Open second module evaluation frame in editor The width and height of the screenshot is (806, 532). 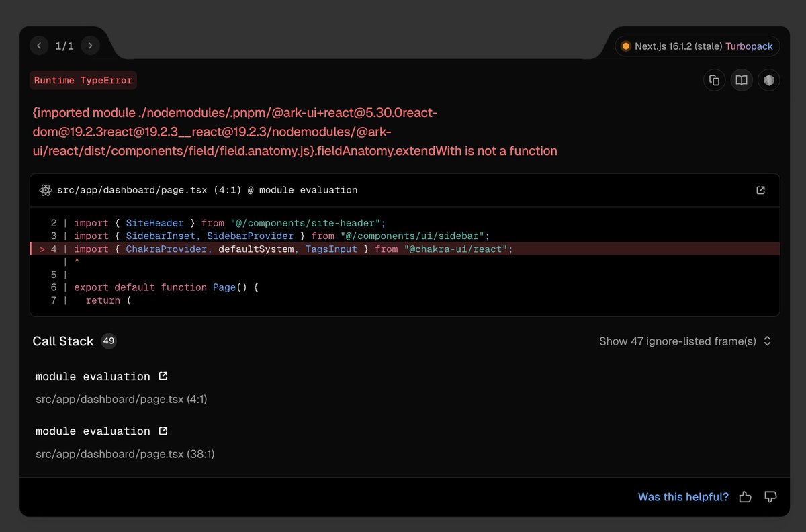[x=163, y=431]
